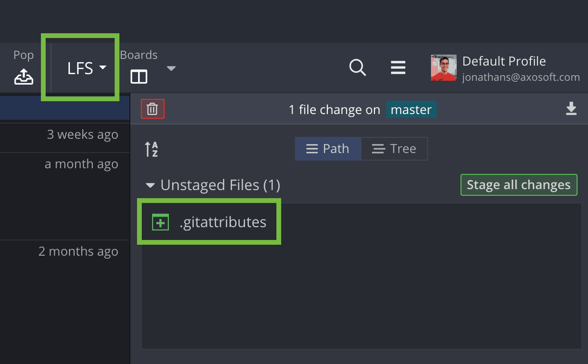The width and height of the screenshot is (588, 364).
Task: Click the download icon above the file panel
Action: click(571, 109)
